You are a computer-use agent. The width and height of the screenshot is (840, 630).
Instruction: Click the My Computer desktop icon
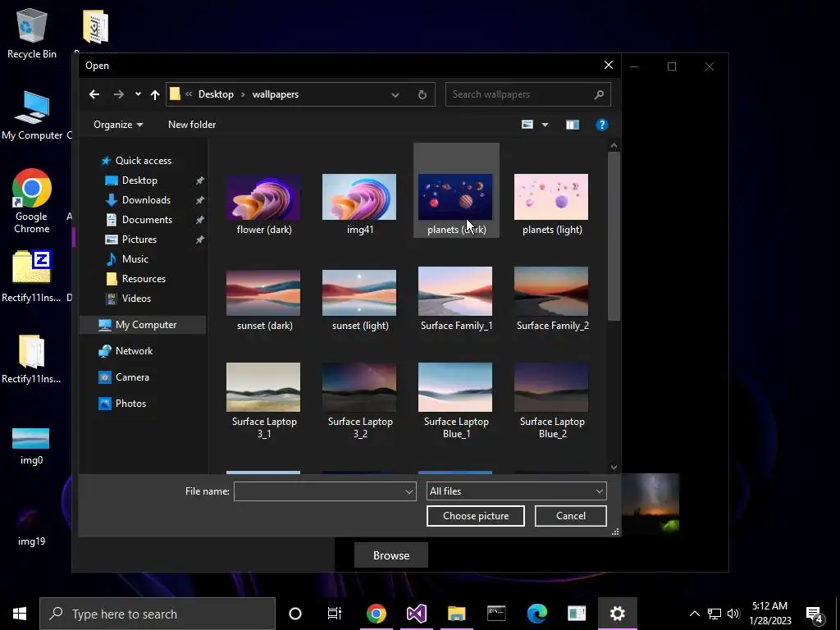pyautogui.click(x=32, y=115)
